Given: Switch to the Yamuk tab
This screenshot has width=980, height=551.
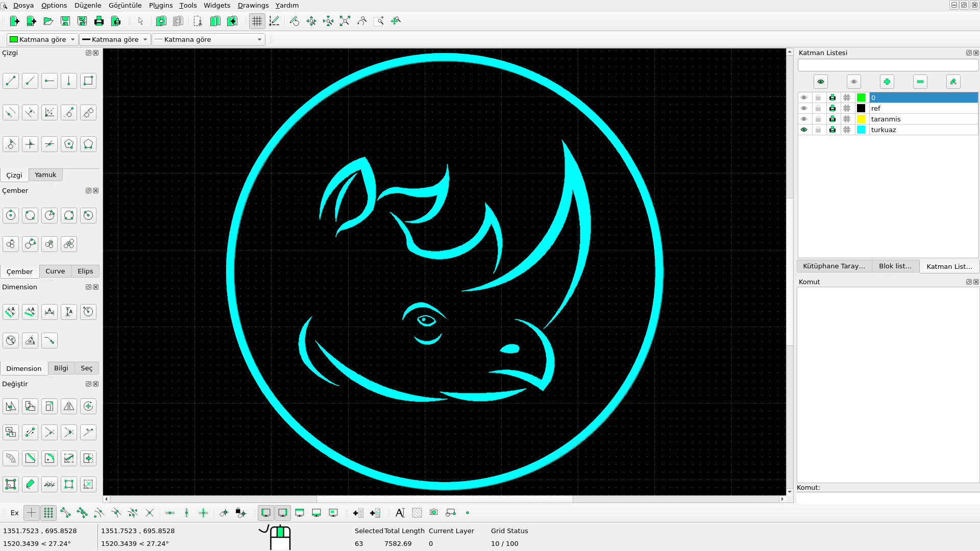Looking at the screenshot, I should 45,174.
